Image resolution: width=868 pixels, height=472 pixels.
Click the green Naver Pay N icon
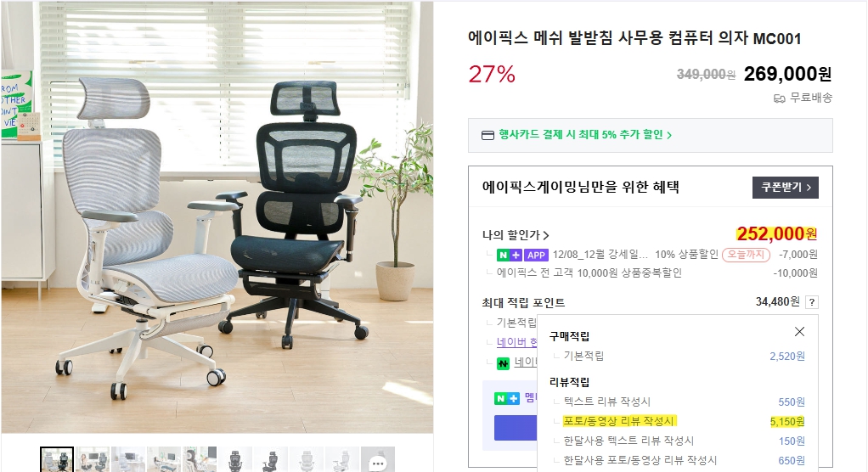(x=503, y=363)
